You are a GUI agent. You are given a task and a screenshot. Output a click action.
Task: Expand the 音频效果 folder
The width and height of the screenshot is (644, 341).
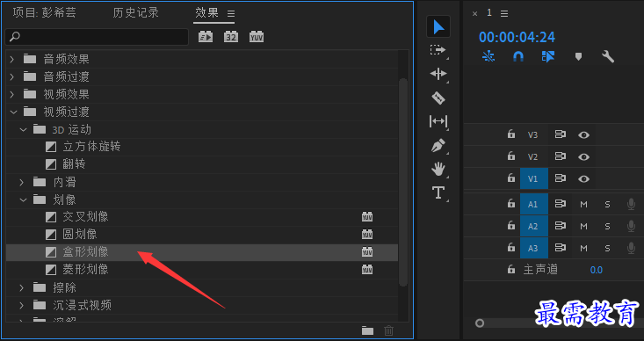tap(12, 59)
